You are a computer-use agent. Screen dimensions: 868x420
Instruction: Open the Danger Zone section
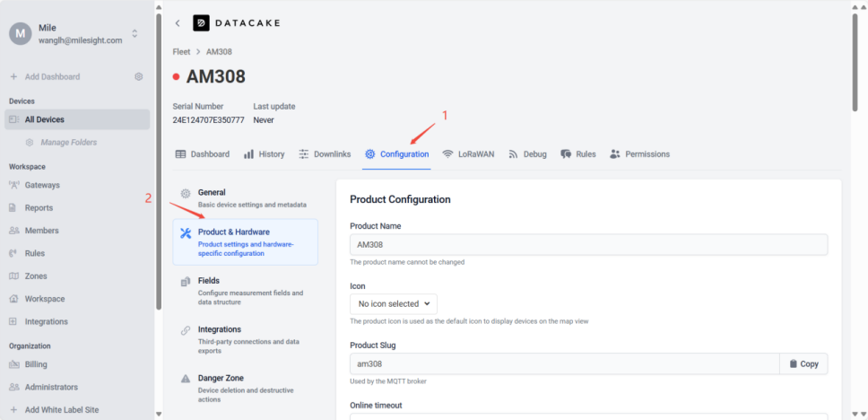tap(245, 388)
